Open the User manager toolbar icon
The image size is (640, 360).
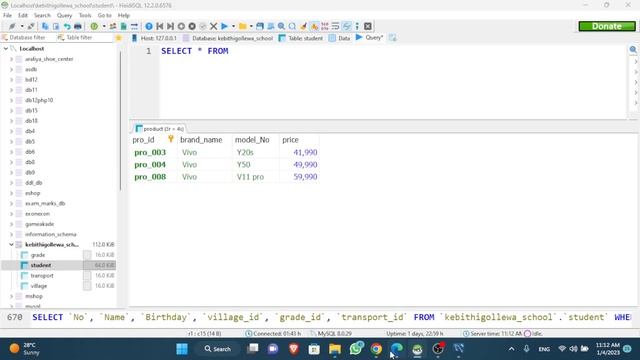tap(113, 26)
